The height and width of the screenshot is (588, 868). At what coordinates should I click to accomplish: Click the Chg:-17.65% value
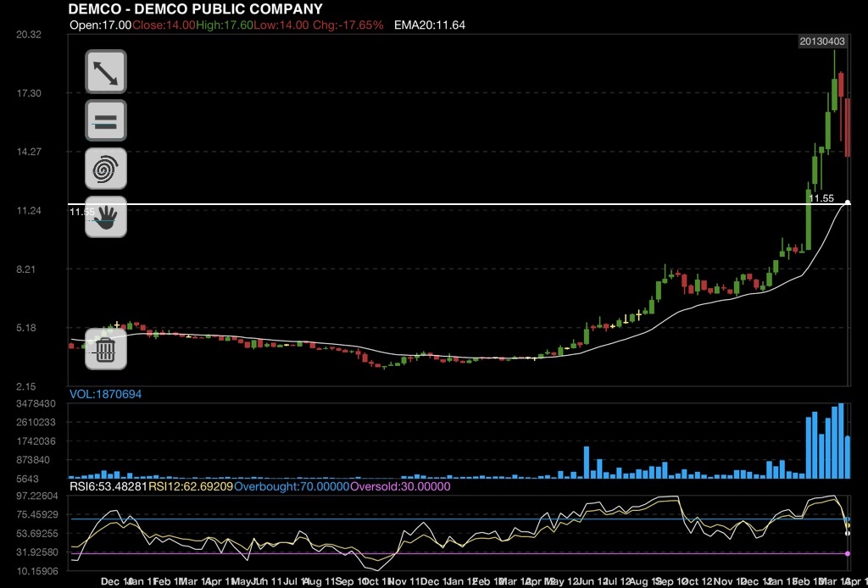[x=348, y=25]
